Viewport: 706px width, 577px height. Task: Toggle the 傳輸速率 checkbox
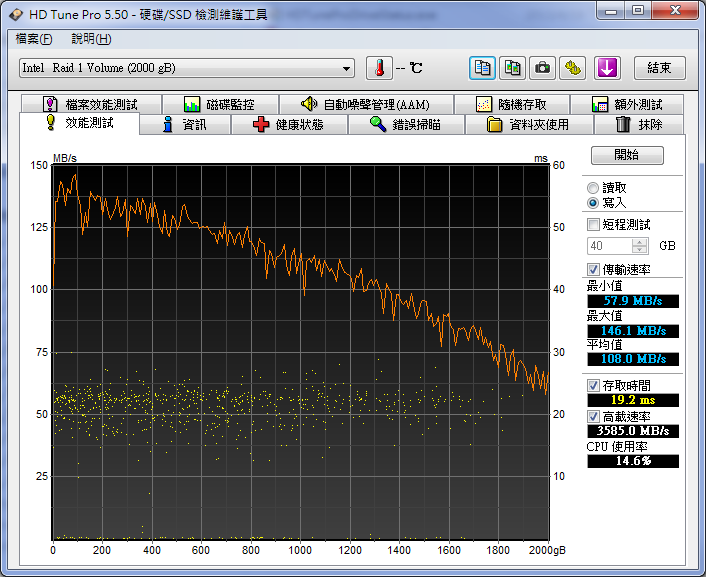pyautogui.click(x=593, y=270)
